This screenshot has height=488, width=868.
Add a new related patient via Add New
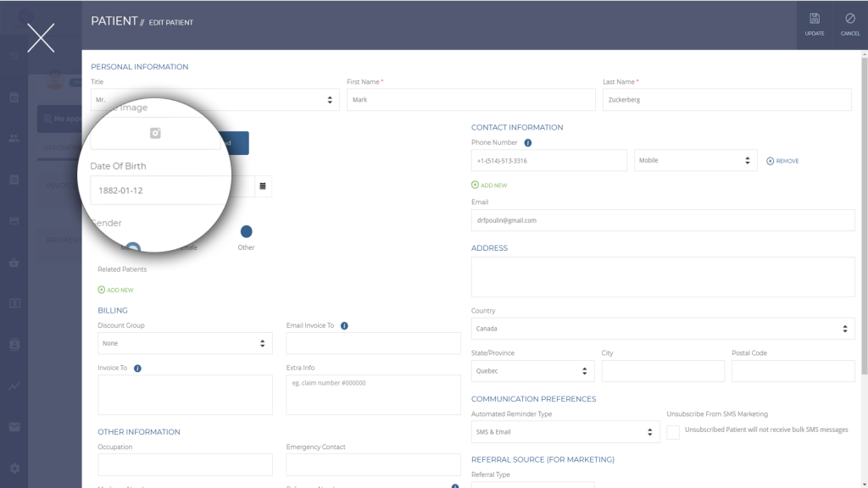click(x=115, y=290)
